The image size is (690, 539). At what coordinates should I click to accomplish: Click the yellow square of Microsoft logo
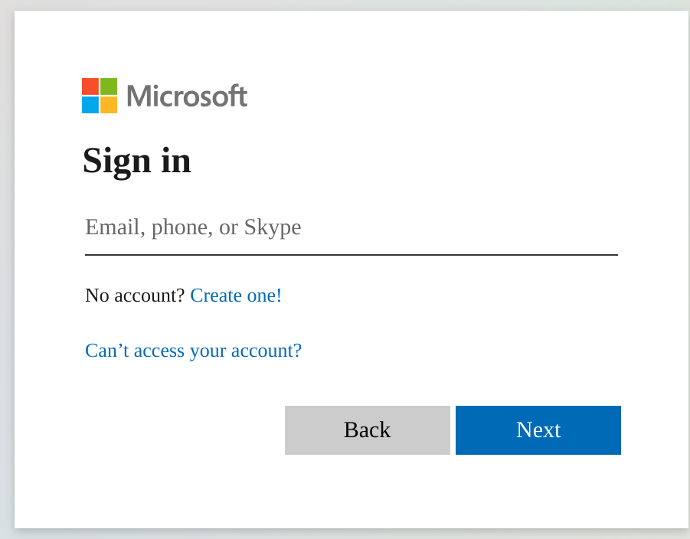click(x=109, y=105)
